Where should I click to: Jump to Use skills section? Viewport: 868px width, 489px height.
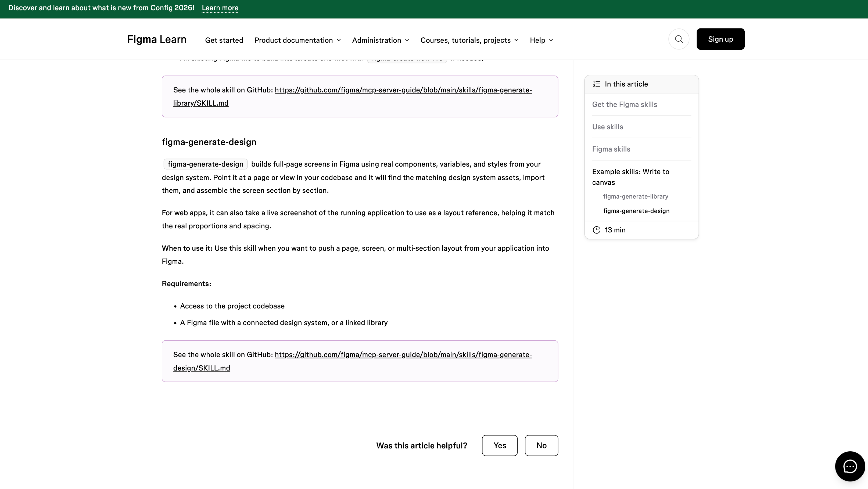click(608, 127)
